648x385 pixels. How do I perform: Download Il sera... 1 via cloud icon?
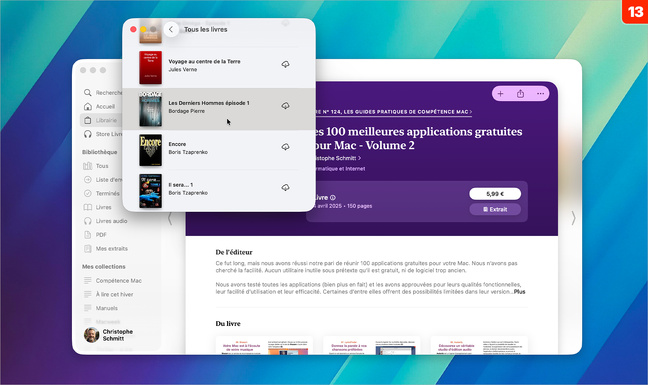(x=285, y=188)
